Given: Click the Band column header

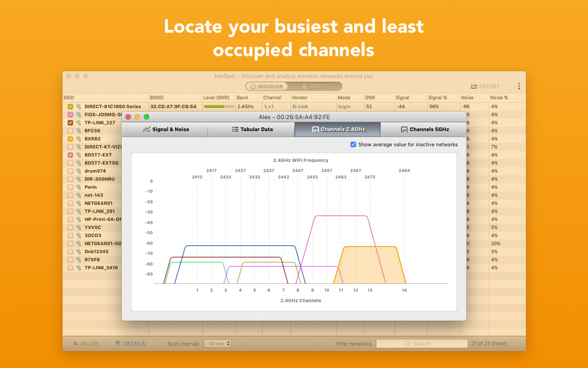Looking at the screenshot, I should (249, 98).
